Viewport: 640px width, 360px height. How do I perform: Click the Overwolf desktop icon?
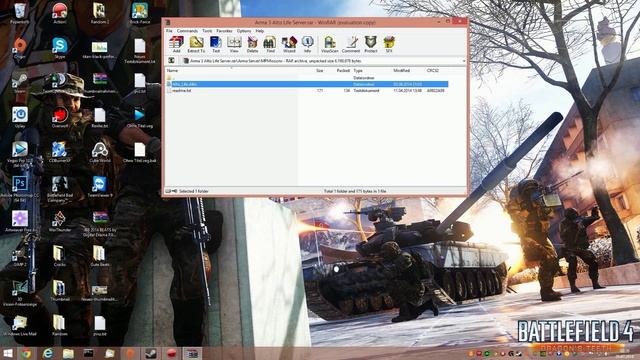coord(60,117)
